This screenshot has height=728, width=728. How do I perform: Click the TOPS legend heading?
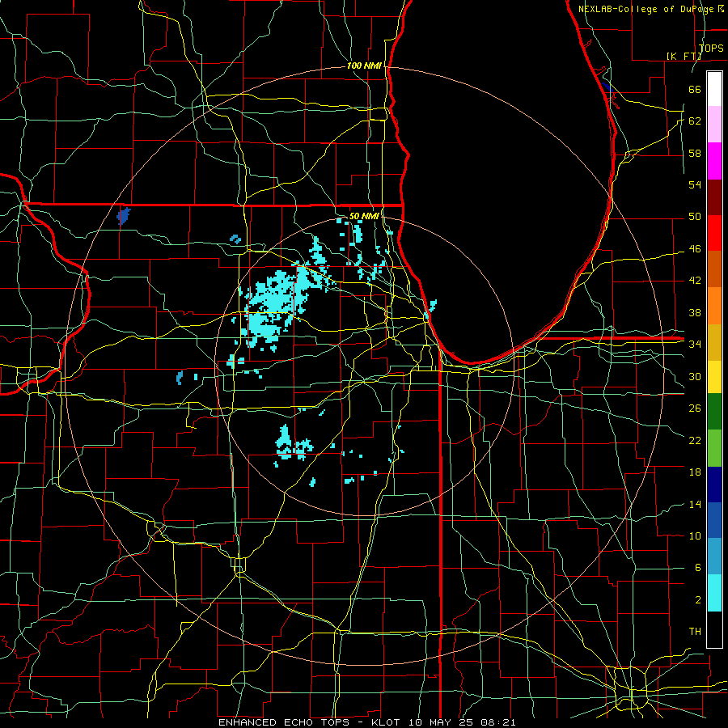[711, 49]
